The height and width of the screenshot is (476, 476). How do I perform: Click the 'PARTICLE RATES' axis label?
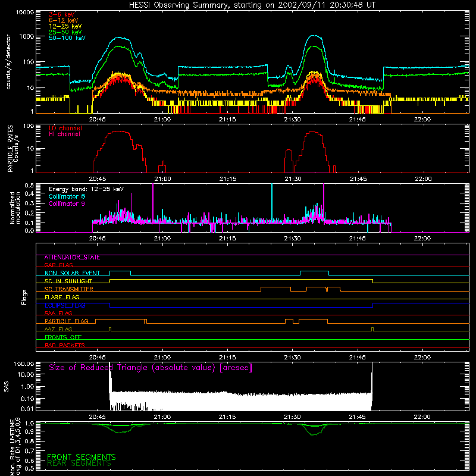point(10,149)
